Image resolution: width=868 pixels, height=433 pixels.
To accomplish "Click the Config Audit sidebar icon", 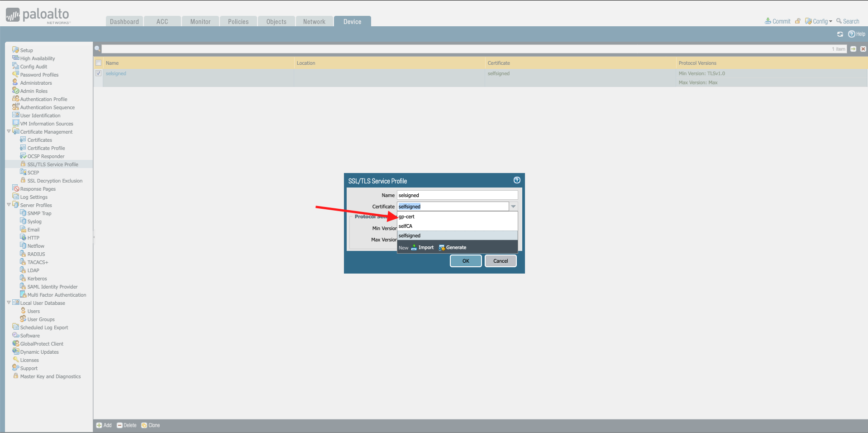I will point(15,66).
